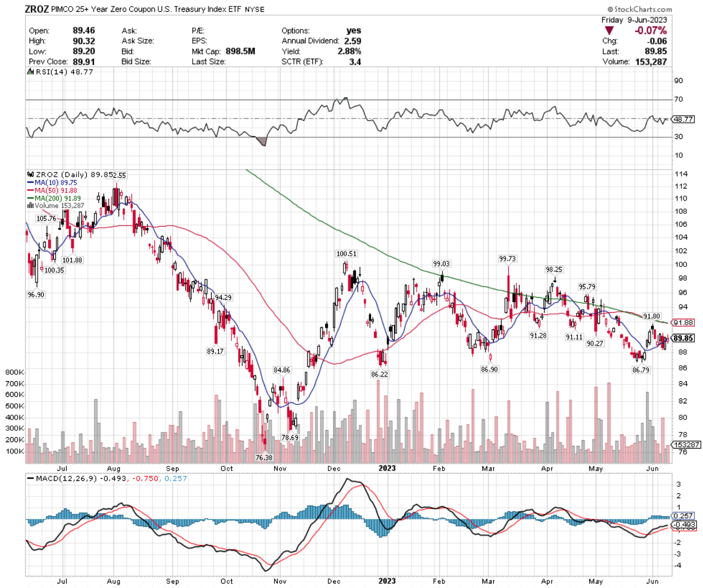
Task: Click the MACD(12,26,9) indicator legend label
Action: [66, 479]
